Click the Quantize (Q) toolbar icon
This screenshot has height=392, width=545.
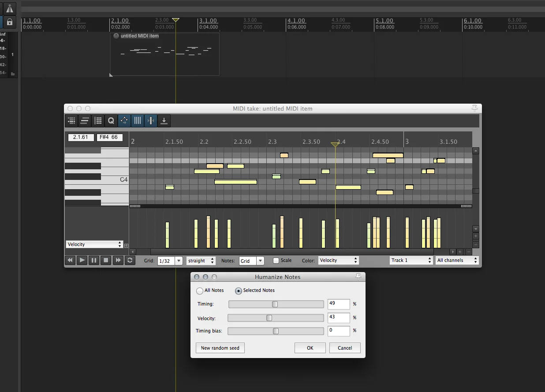(x=111, y=121)
